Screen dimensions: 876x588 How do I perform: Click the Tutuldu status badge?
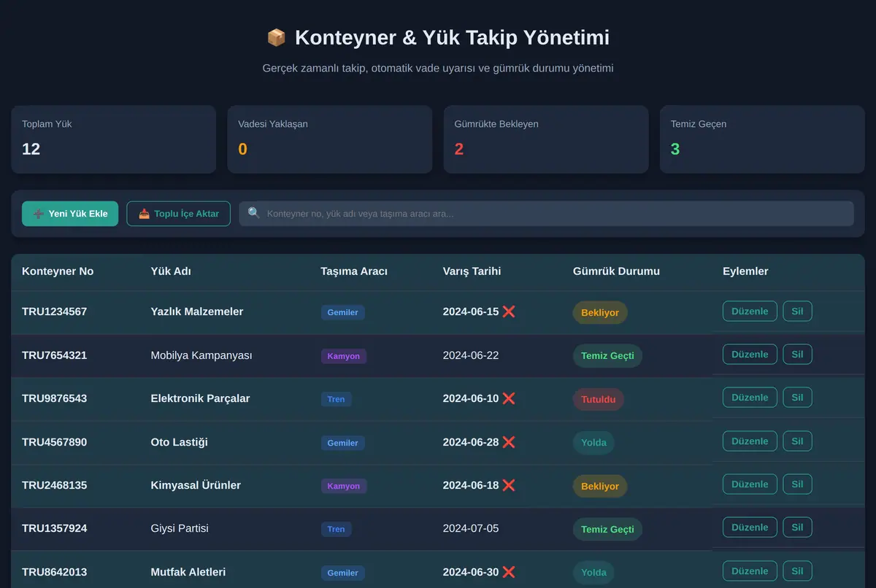(599, 399)
